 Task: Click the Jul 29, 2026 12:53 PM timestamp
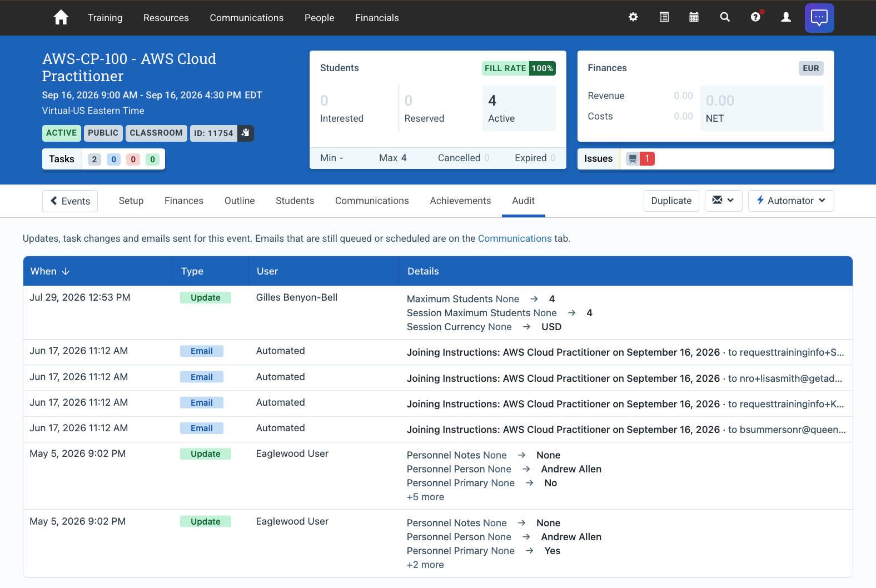click(80, 297)
